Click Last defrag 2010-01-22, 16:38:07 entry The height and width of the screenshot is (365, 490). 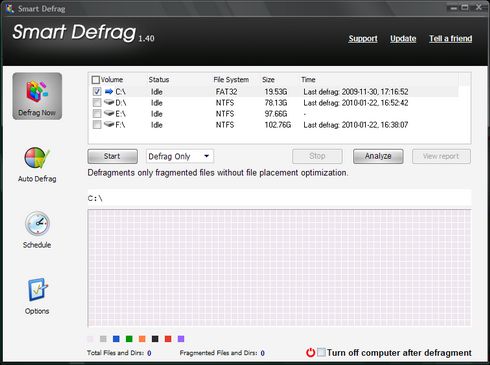coord(356,125)
